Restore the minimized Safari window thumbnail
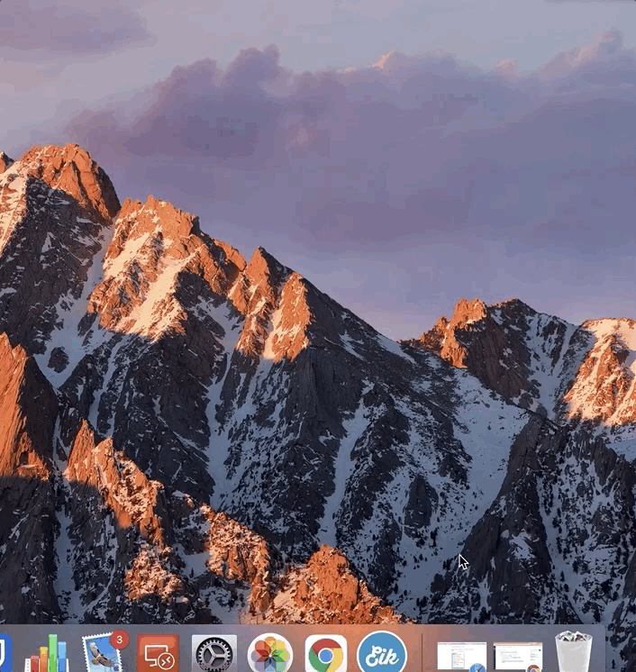 [x=461, y=656]
